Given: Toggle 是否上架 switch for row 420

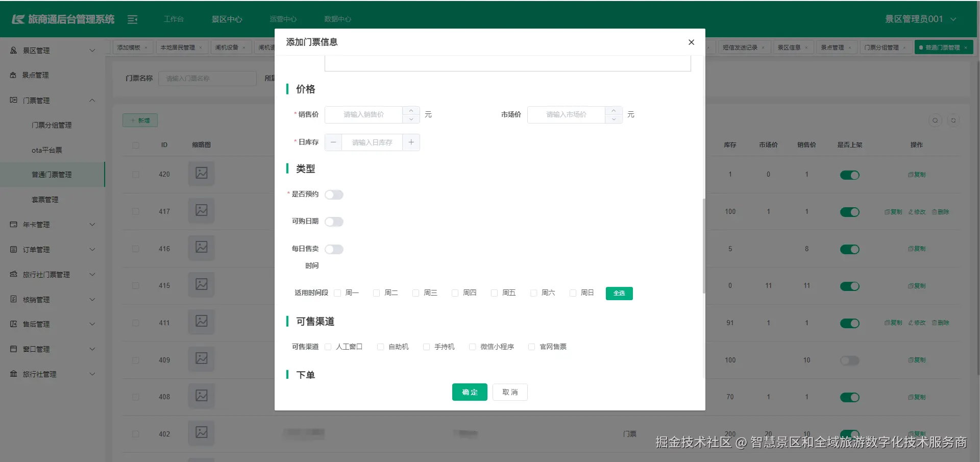Looking at the screenshot, I should click(x=850, y=175).
